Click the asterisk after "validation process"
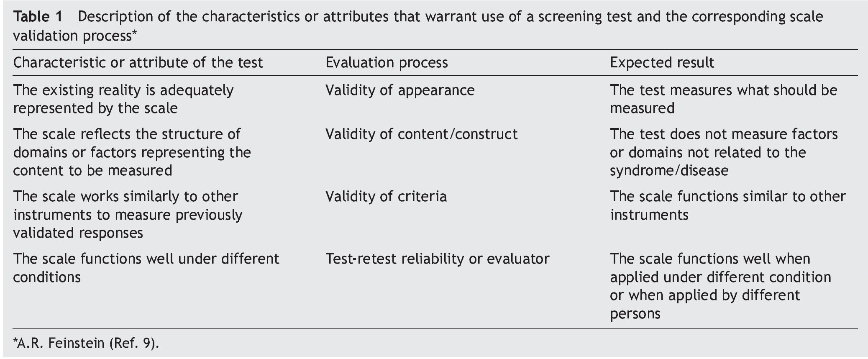 [x=135, y=33]
